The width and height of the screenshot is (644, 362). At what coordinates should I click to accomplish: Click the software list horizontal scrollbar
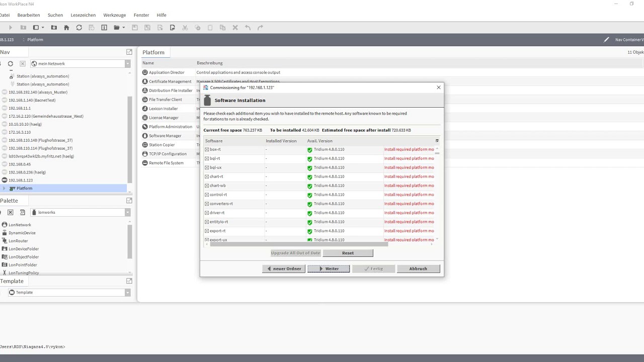299,244
